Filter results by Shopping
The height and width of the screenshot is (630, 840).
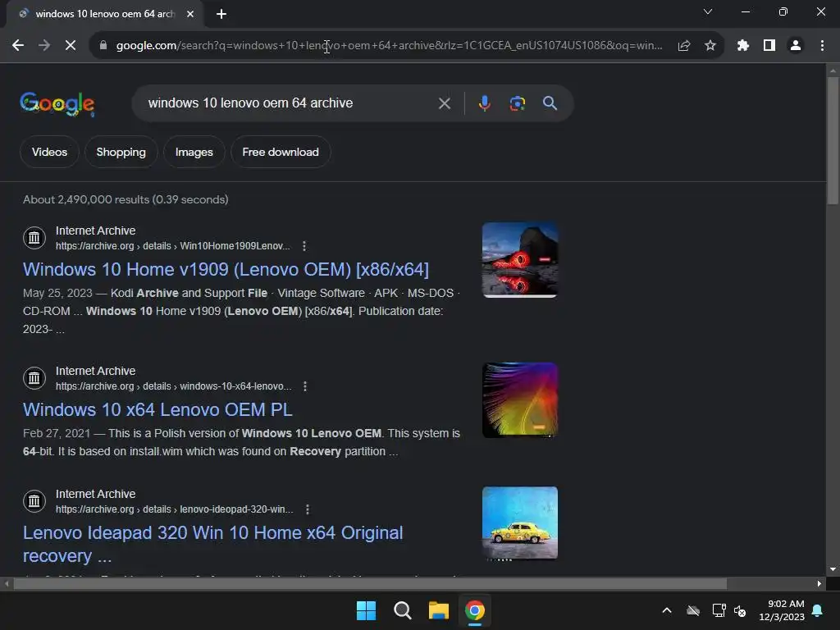(121, 152)
